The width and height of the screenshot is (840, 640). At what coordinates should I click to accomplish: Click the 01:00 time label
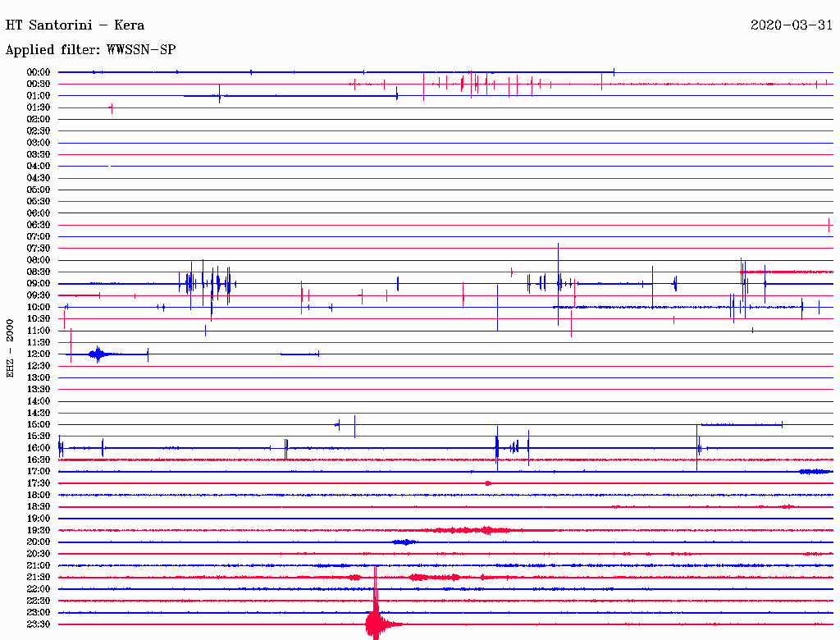tap(39, 95)
